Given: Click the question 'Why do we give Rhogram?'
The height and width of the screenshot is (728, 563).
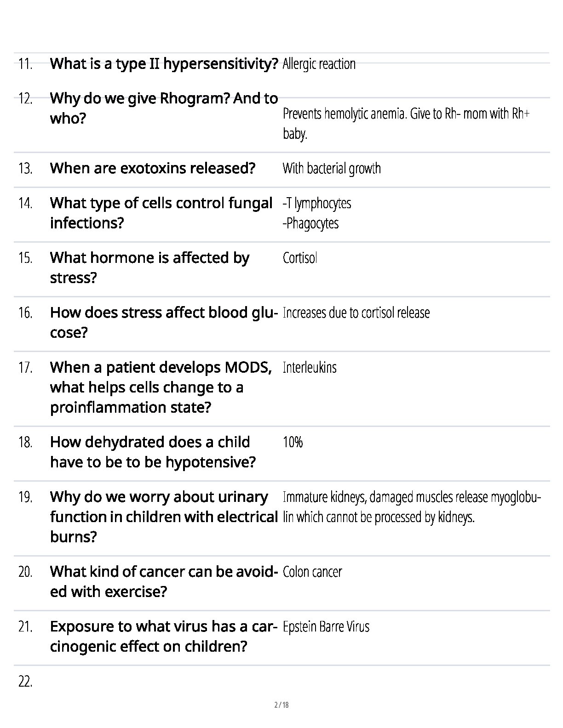Looking at the screenshot, I should point(164,108).
